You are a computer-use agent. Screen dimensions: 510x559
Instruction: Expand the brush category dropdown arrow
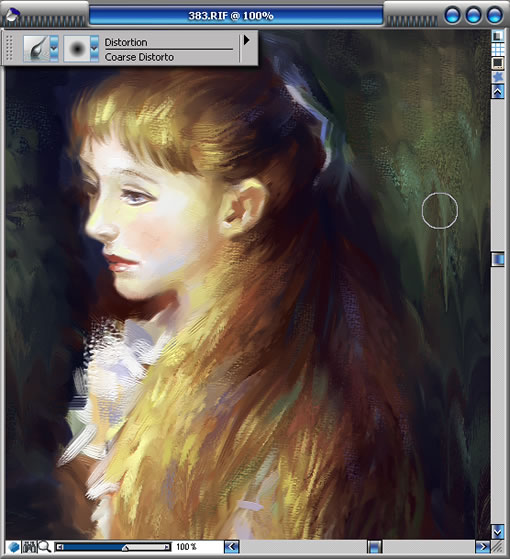[54, 48]
